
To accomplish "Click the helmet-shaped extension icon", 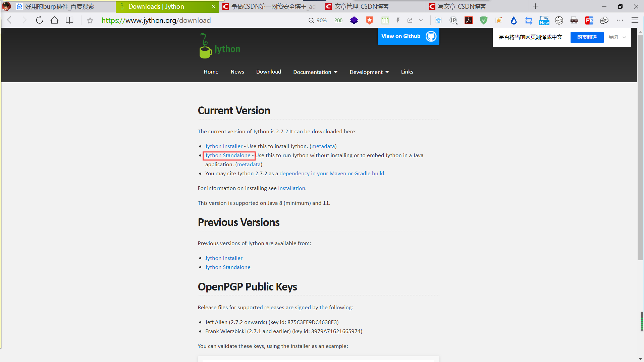I will [604, 20].
